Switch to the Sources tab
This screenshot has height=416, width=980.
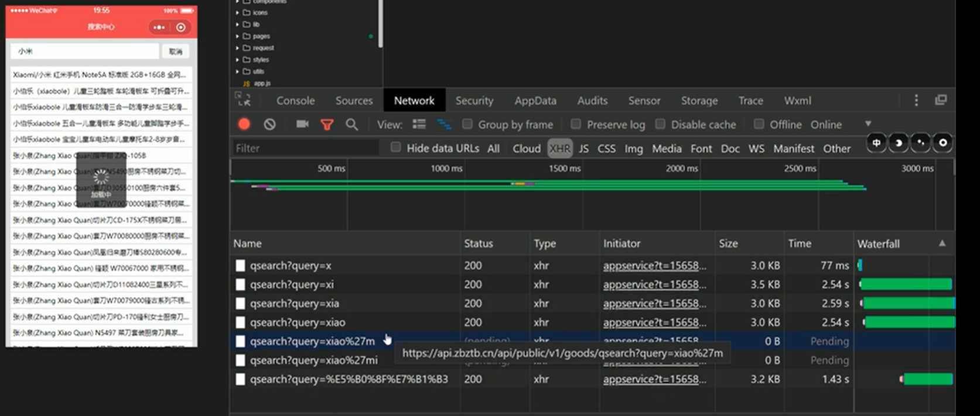click(x=354, y=101)
